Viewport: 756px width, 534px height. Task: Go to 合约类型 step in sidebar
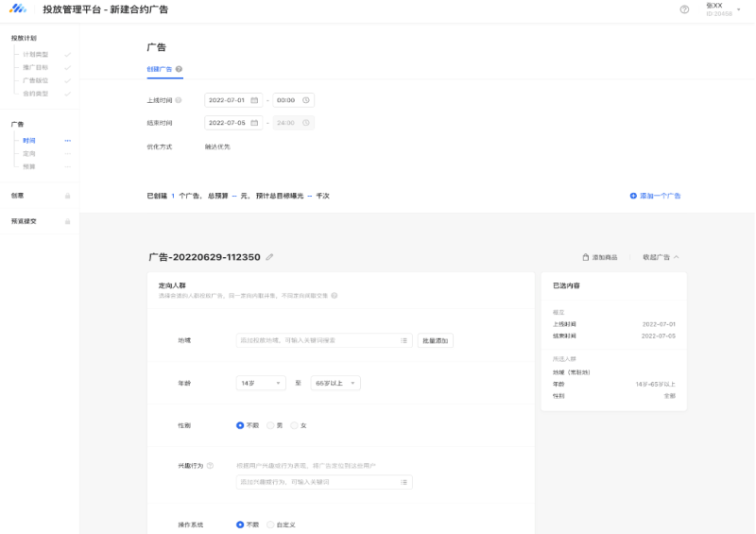coord(36,94)
